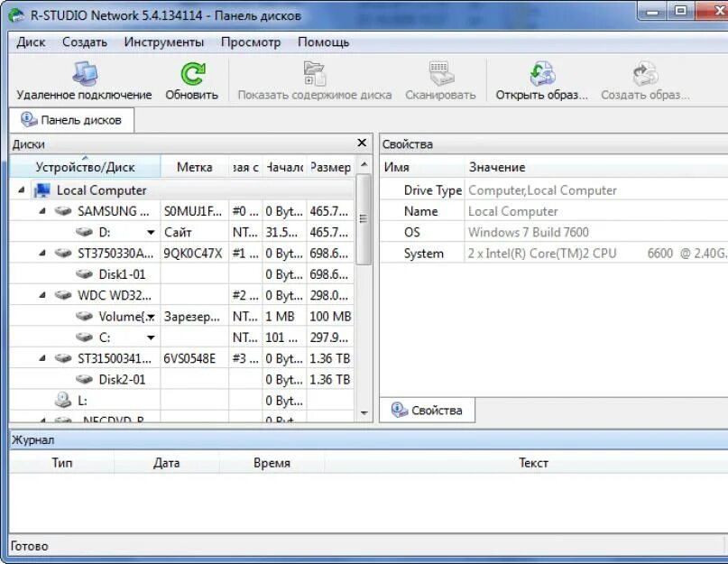Select the serial cell '6VS0548E'

195,358
